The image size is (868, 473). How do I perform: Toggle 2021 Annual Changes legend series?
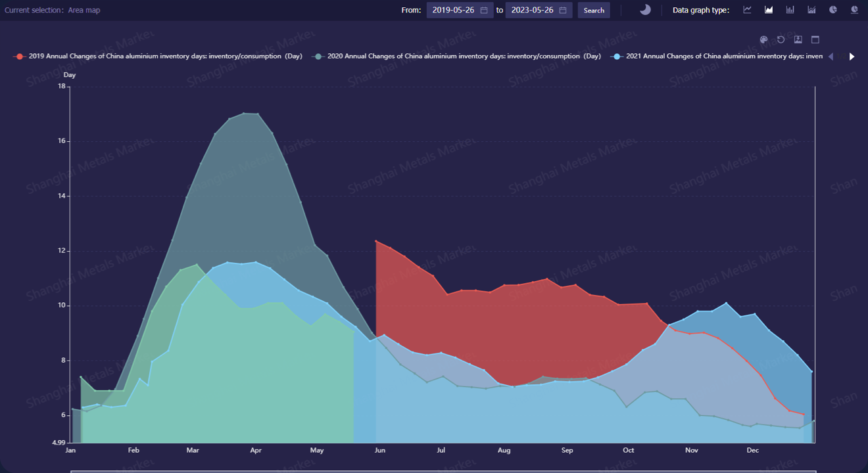coord(717,56)
